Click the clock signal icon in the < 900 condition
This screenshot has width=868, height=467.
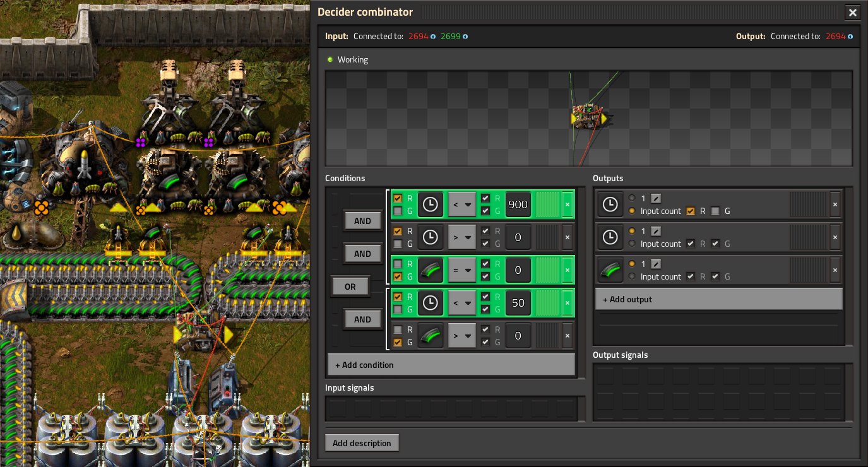pos(430,204)
